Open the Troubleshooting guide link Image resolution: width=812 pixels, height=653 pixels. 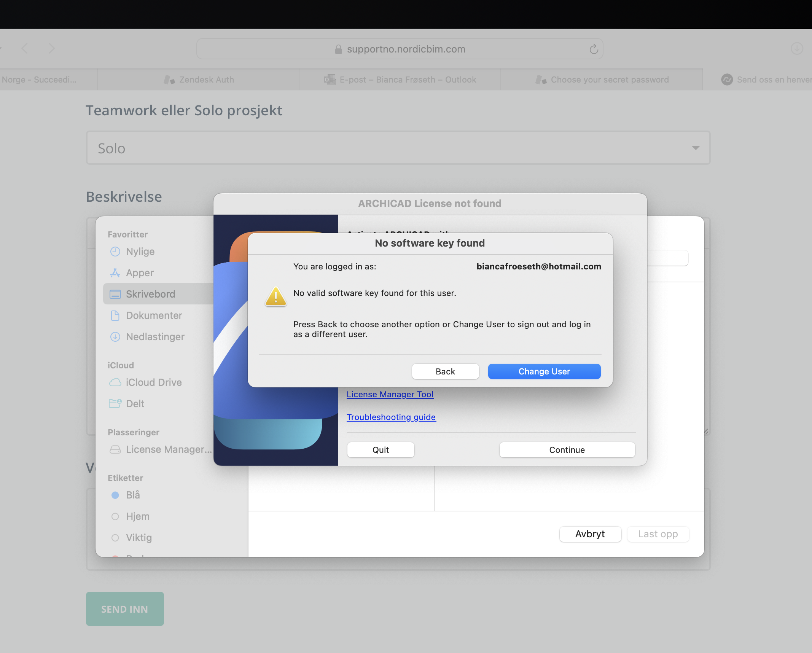391,417
